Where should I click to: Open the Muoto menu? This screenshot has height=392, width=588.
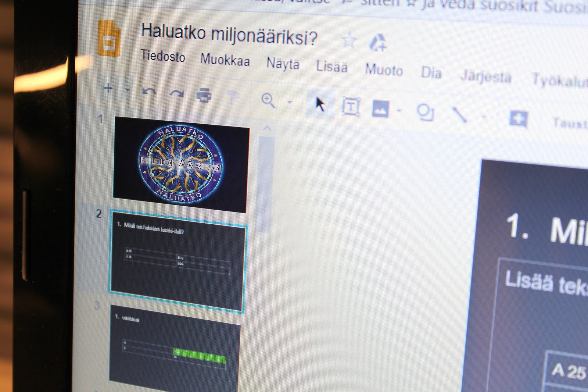[x=384, y=70]
